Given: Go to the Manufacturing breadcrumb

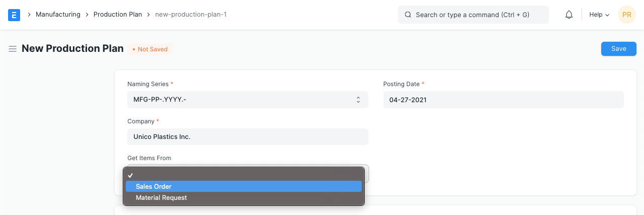Looking at the screenshot, I should point(58,15).
